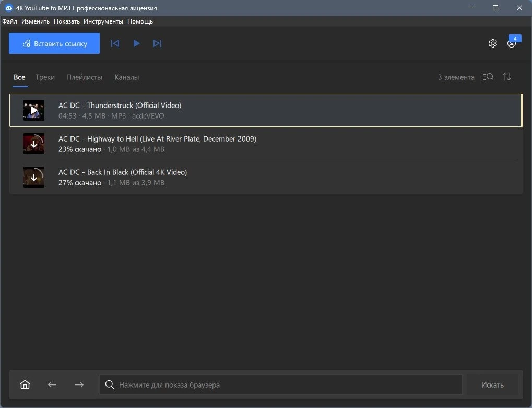This screenshot has height=408, width=532.
Task: Click the app logo in title bar
Action: pyautogui.click(x=9, y=8)
